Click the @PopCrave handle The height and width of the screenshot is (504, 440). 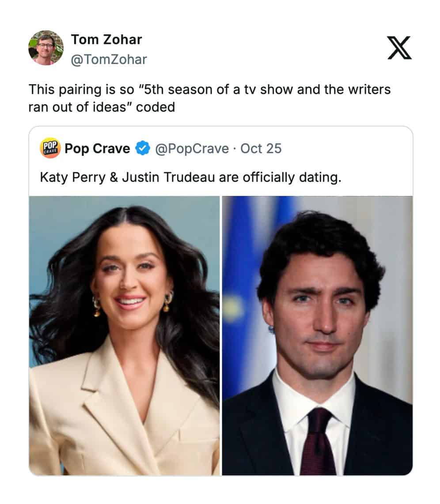pos(192,149)
